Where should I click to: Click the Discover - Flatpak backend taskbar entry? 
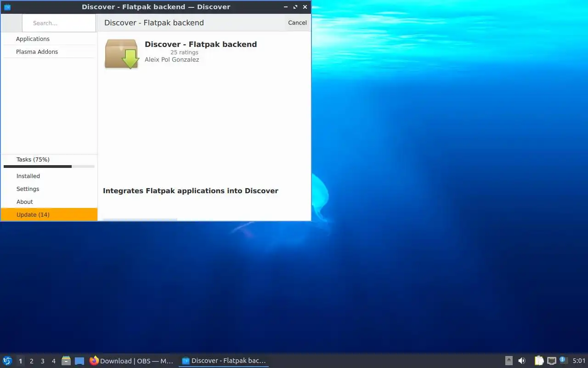(224, 361)
